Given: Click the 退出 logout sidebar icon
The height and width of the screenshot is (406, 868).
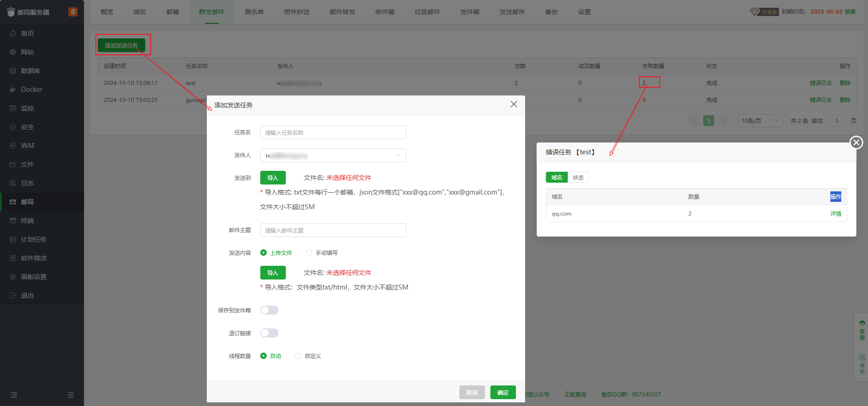Looking at the screenshot, I should tap(13, 295).
